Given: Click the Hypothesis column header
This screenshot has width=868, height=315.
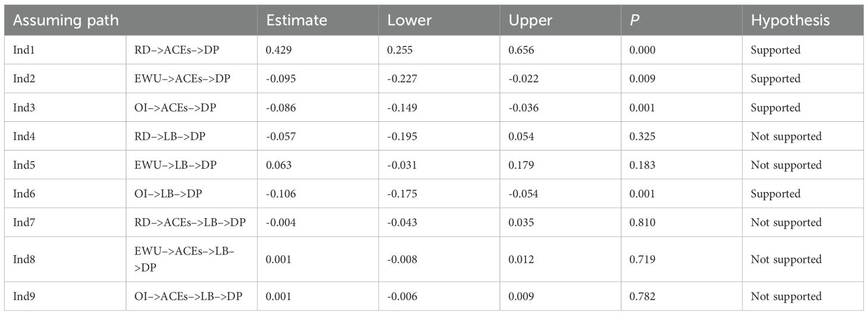Looking at the screenshot, I should click(x=790, y=20).
